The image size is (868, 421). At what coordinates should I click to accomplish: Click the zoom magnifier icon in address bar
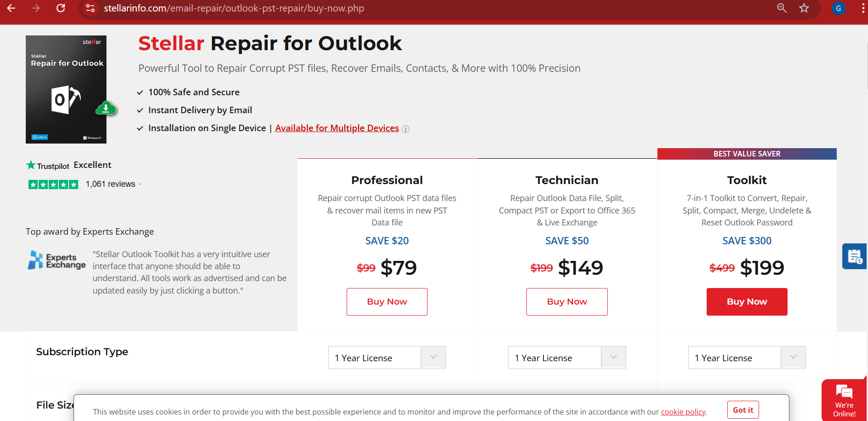[x=782, y=8]
